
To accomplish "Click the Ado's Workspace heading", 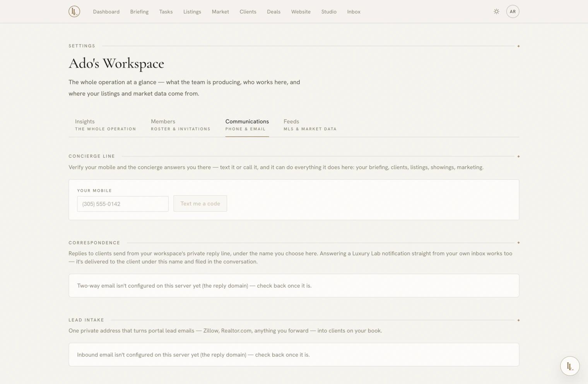I will pos(116,63).
